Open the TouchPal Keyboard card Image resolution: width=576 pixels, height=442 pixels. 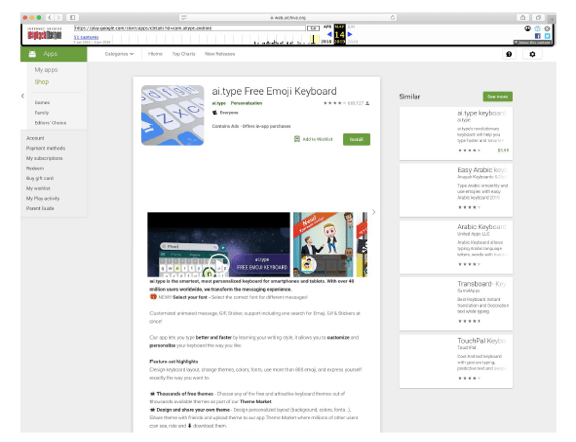(x=456, y=361)
